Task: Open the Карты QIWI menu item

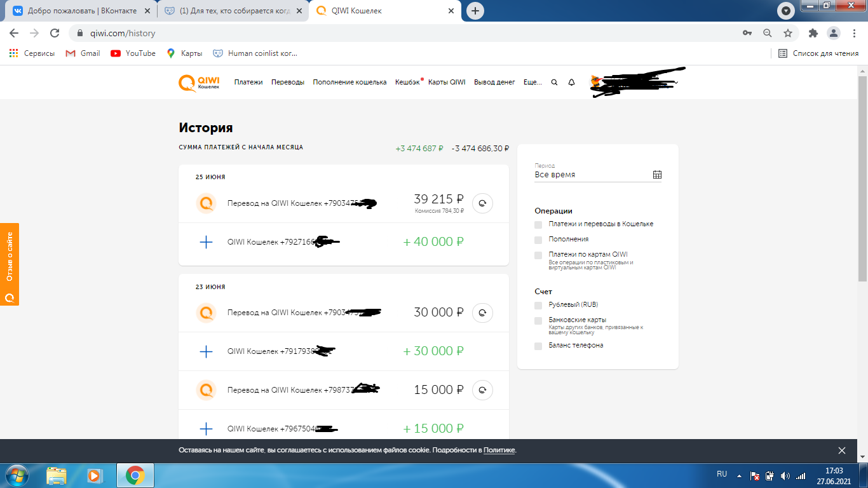Action: pos(447,83)
